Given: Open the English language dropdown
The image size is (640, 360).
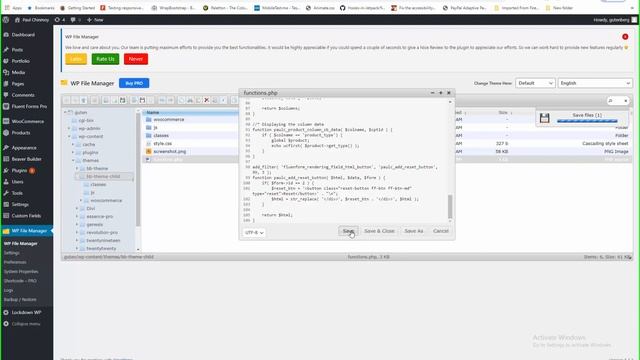Looking at the screenshot, I should coord(595,83).
